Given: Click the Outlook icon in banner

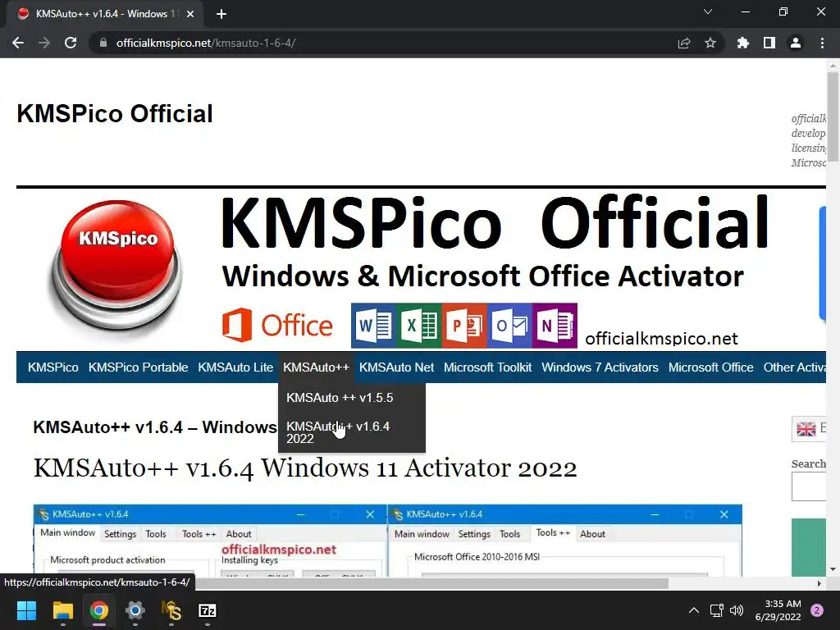Looking at the screenshot, I should point(509,326).
